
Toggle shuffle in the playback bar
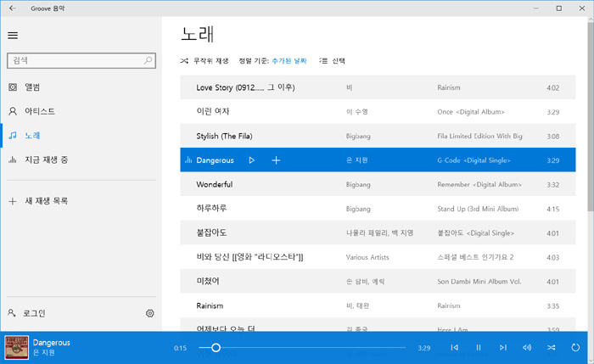point(552,347)
